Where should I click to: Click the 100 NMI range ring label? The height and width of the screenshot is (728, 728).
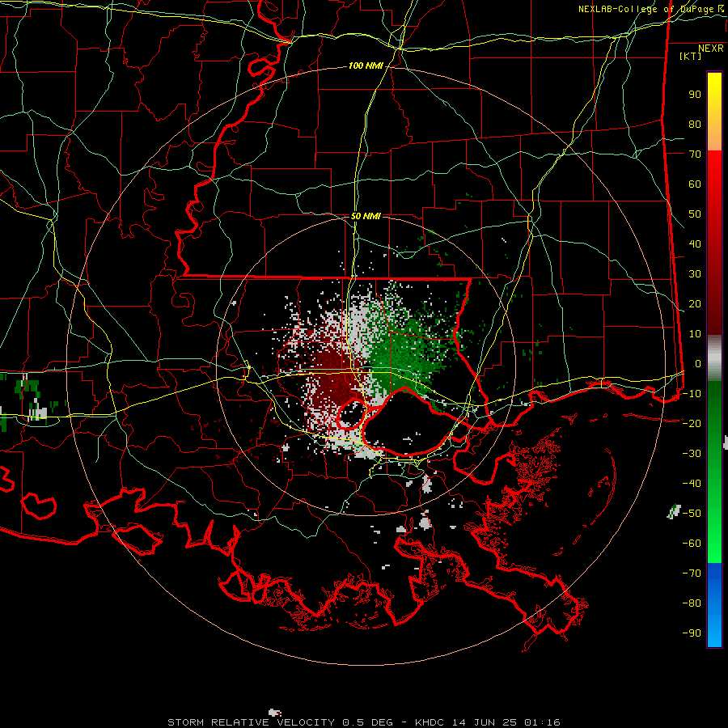[x=366, y=66]
